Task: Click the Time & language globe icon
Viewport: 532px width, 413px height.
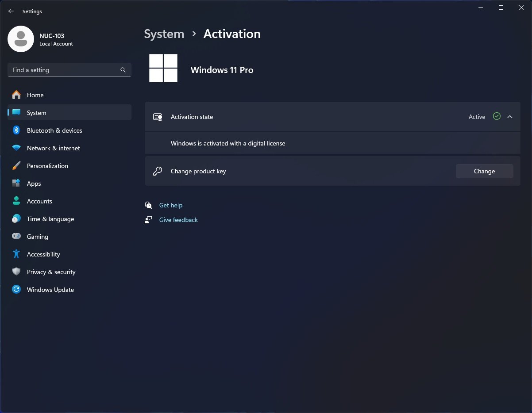Action: tap(16, 219)
